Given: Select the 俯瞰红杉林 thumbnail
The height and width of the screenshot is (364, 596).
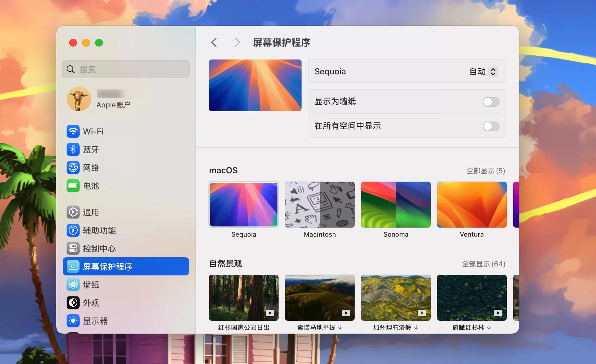Looking at the screenshot, I should pos(472,298).
